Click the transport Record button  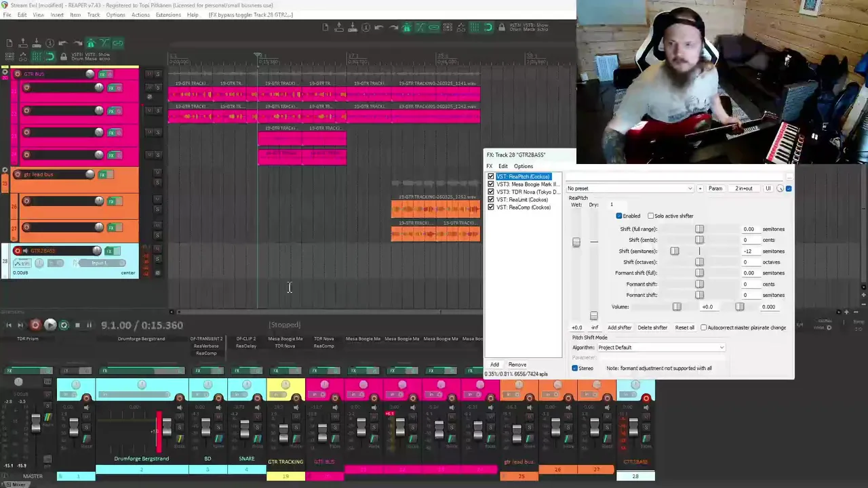[35, 325]
